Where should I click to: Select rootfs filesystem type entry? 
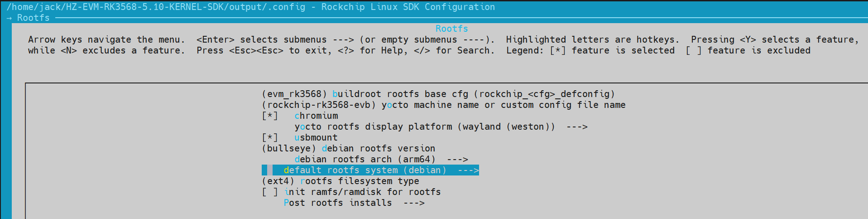click(360, 181)
